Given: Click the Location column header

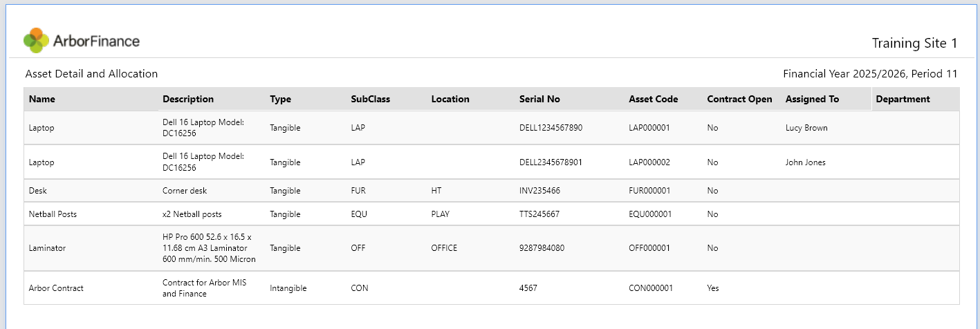Looking at the screenshot, I should coord(450,99).
